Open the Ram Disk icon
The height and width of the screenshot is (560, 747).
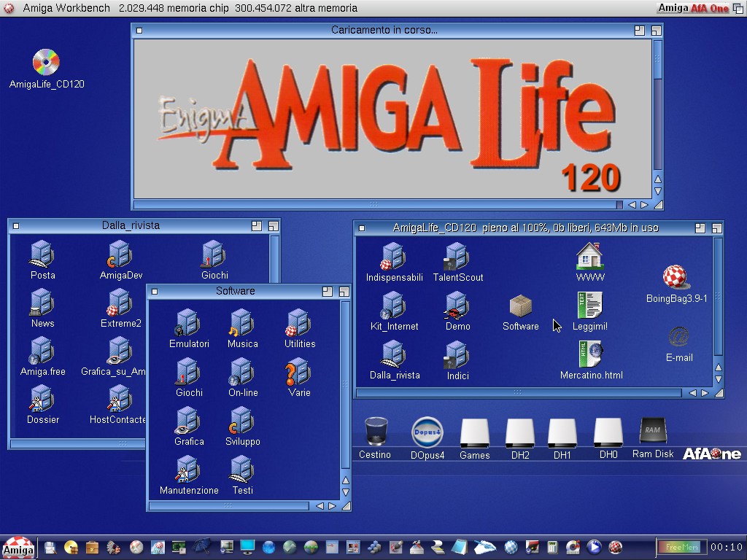[x=652, y=432]
